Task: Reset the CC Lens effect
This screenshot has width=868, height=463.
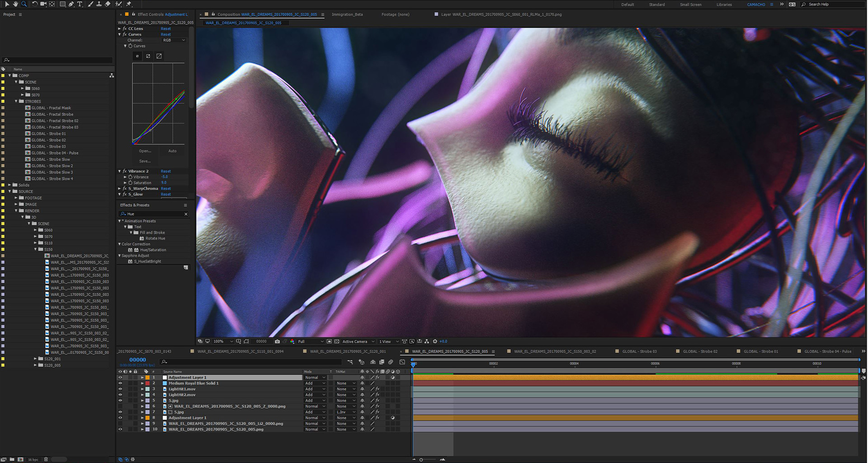Action: tap(166, 28)
